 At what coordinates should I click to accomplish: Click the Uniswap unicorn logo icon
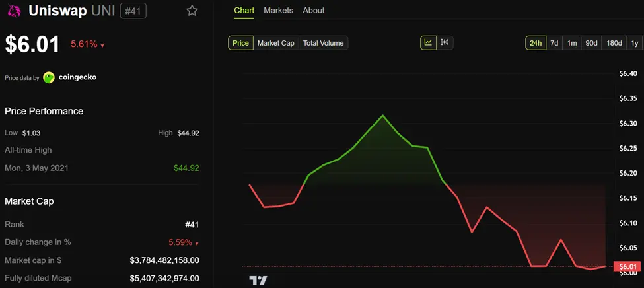coord(13,11)
